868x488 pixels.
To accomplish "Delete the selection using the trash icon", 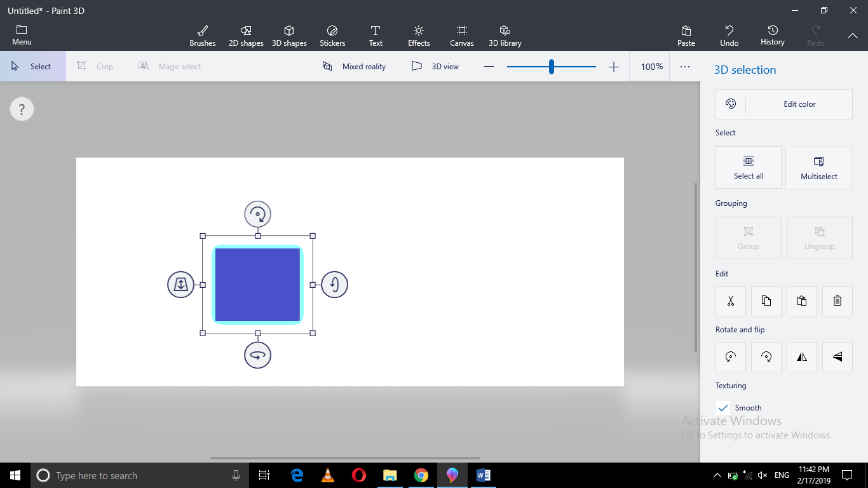I will 837,301.
